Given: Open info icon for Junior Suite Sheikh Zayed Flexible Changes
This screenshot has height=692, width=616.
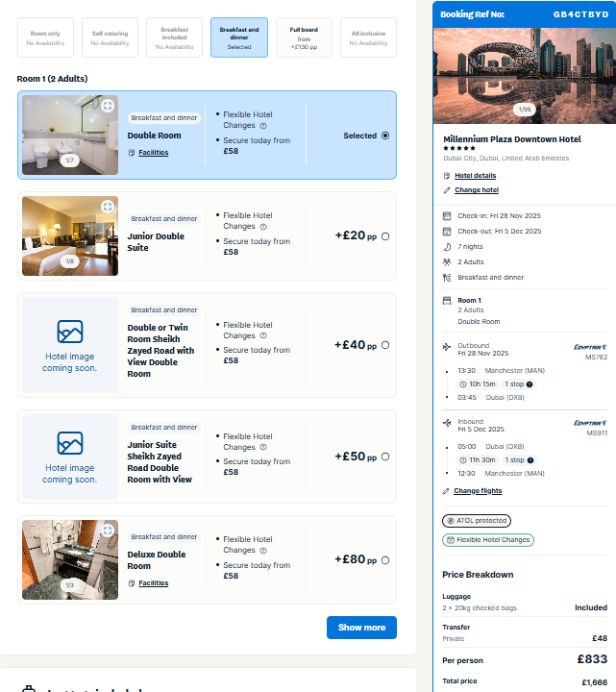Looking at the screenshot, I should [263, 447].
